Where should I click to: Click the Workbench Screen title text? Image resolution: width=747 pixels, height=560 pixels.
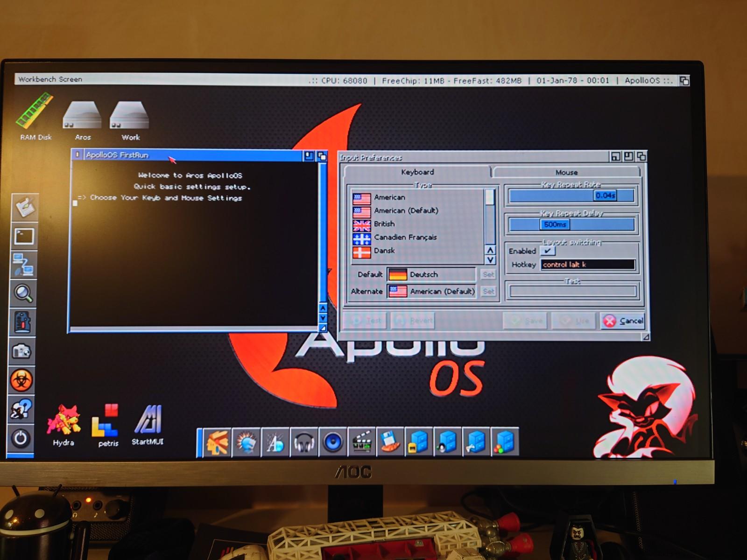[50, 79]
